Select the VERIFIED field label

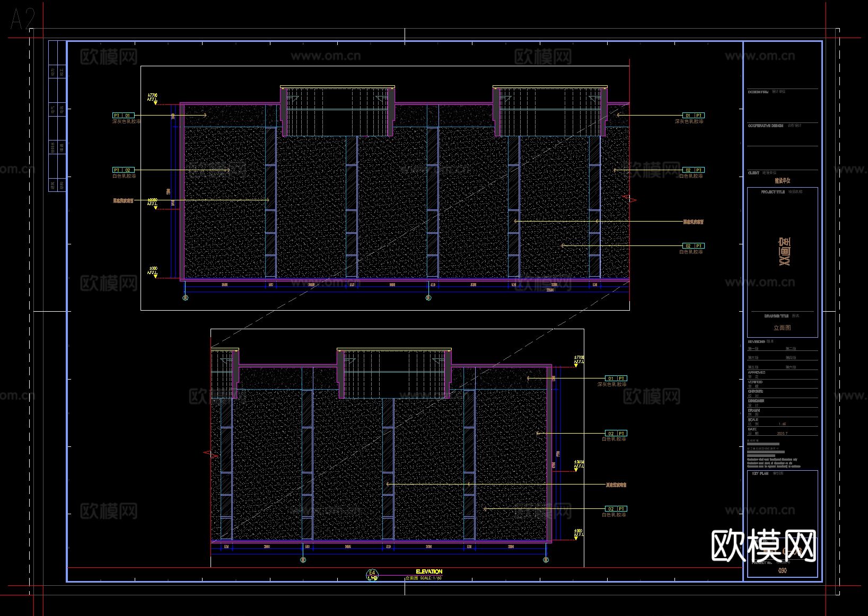(755, 382)
